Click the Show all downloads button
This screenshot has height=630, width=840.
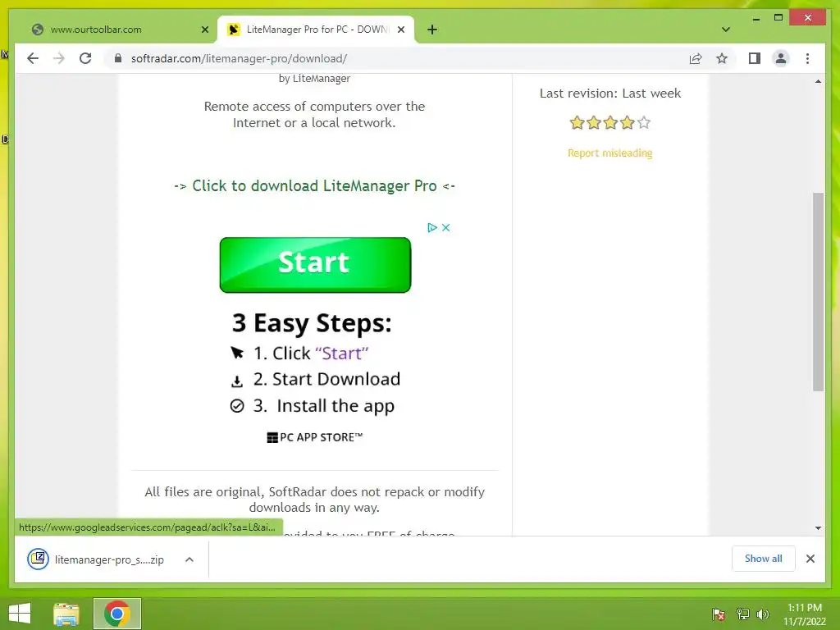pos(764,559)
